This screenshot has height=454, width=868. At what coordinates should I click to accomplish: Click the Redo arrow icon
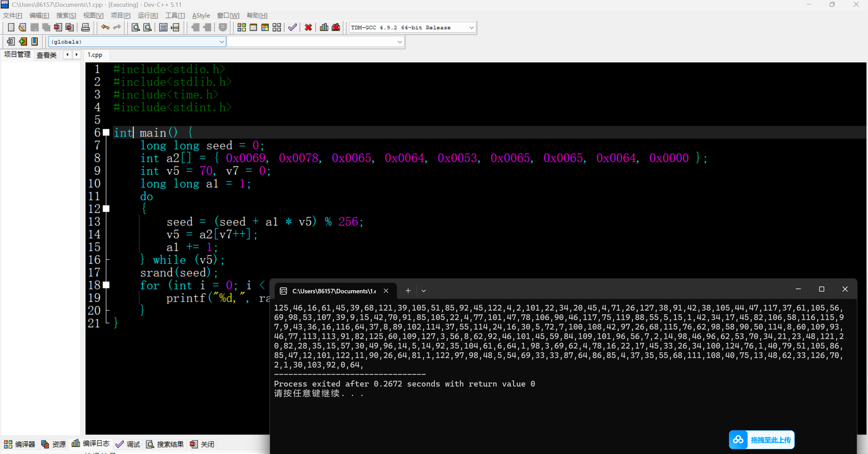point(117,27)
